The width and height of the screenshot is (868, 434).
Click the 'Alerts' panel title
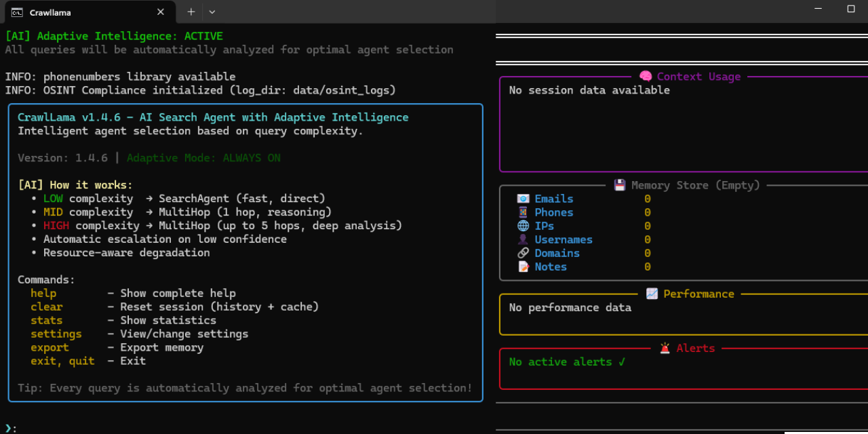click(696, 348)
